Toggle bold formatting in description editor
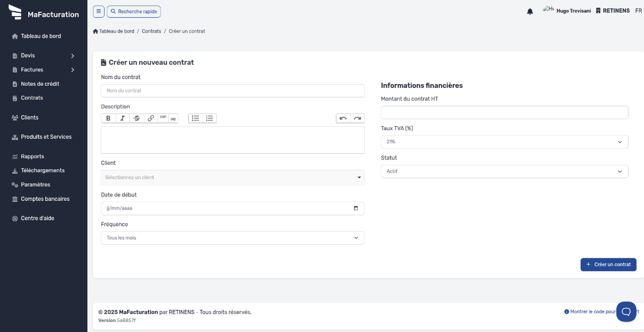Viewport: 644px width, 332px height. (x=108, y=118)
